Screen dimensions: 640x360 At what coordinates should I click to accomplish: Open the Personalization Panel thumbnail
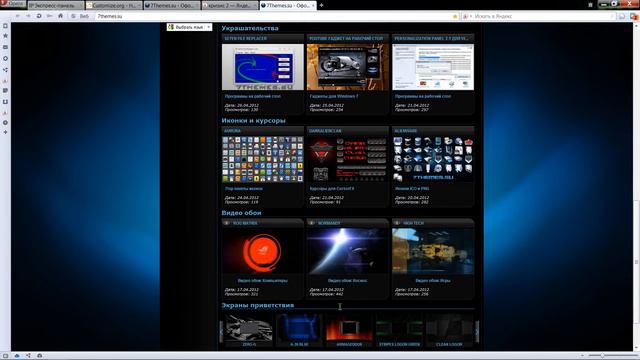click(x=433, y=67)
